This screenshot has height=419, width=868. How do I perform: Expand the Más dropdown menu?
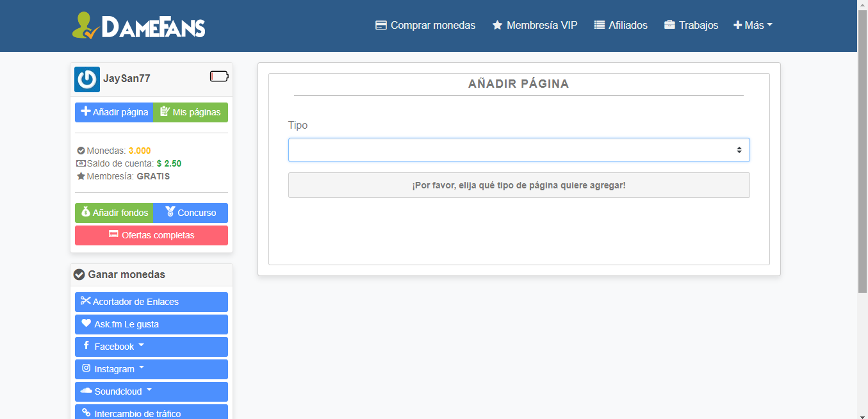pyautogui.click(x=753, y=26)
